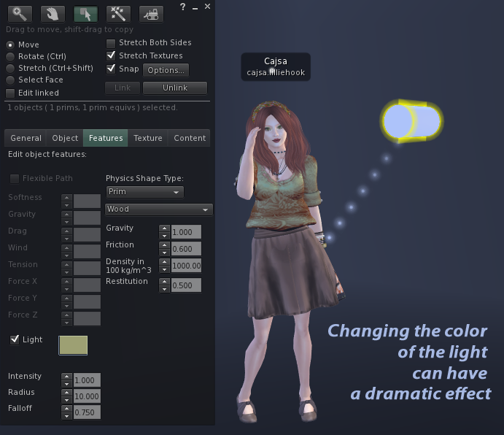Click the Unlink button
The image size is (504, 435).
tap(174, 88)
